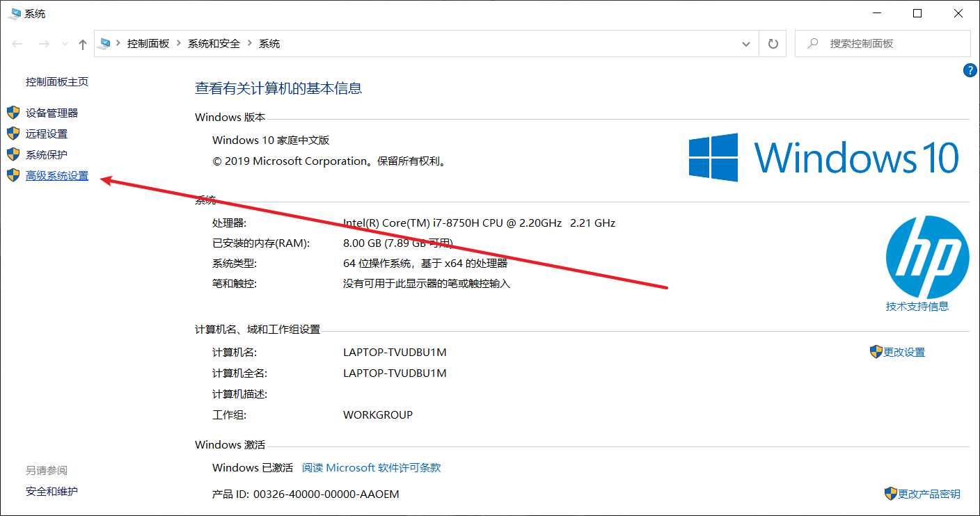Select the WORKGROUP value
Screen dimensions: 980x516
pyautogui.click(x=378, y=415)
